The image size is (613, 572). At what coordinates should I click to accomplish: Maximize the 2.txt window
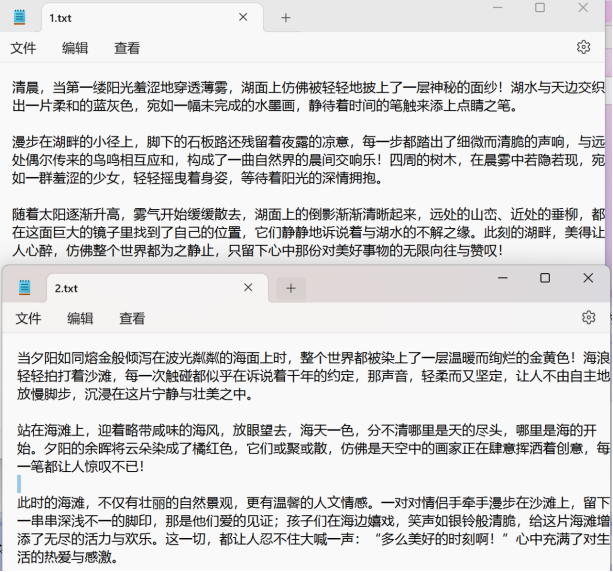click(545, 278)
